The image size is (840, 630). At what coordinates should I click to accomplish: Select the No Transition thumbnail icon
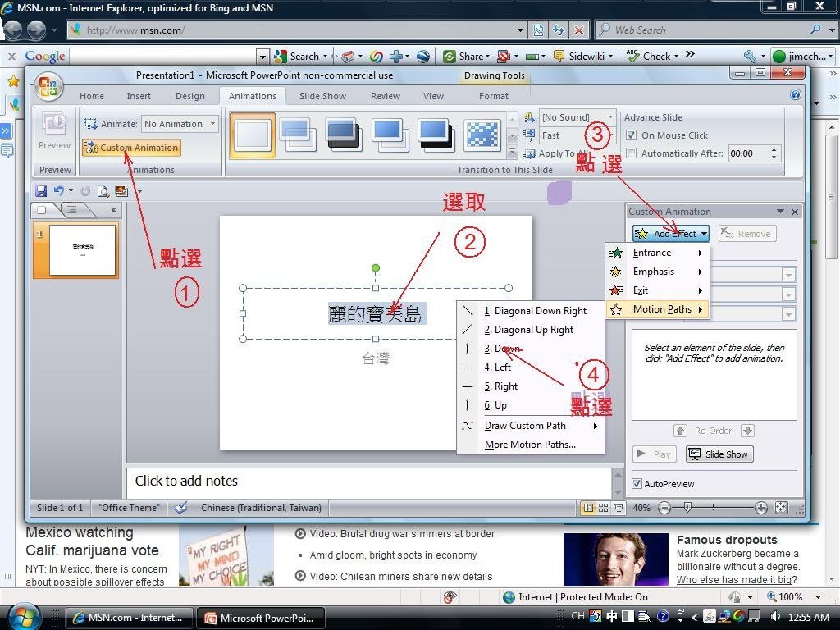coord(253,135)
